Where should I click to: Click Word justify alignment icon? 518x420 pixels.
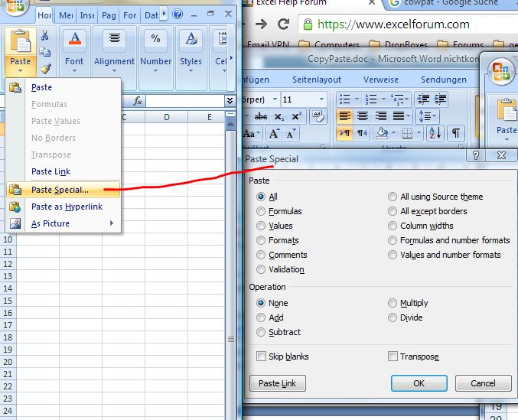pos(399,116)
